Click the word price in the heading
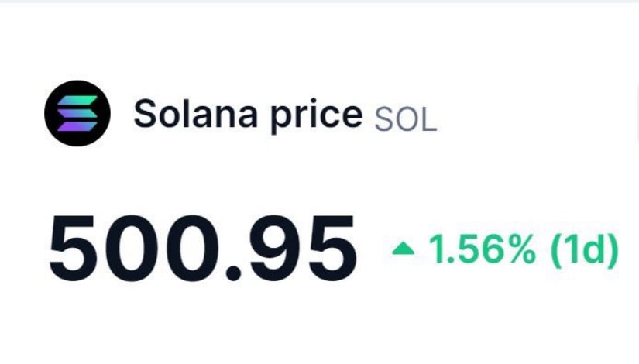Viewport: 639px width, 364px height. click(x=317, y=116)
